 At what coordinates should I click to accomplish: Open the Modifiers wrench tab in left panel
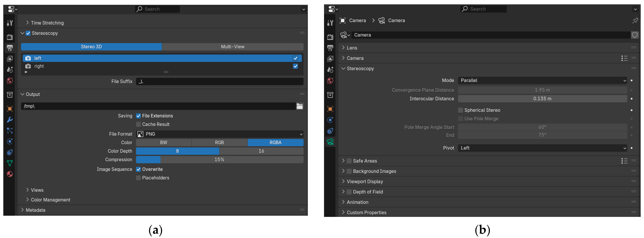(x=10, y=120)
